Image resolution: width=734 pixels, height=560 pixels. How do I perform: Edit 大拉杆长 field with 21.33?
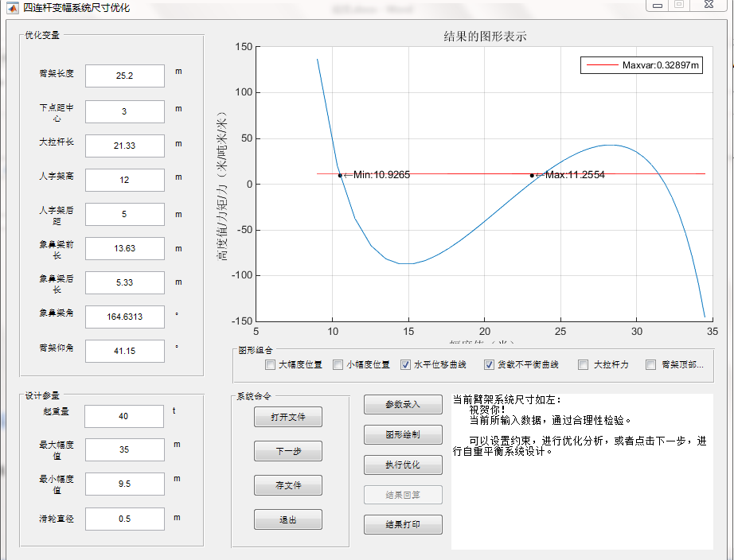pos(125,146)
